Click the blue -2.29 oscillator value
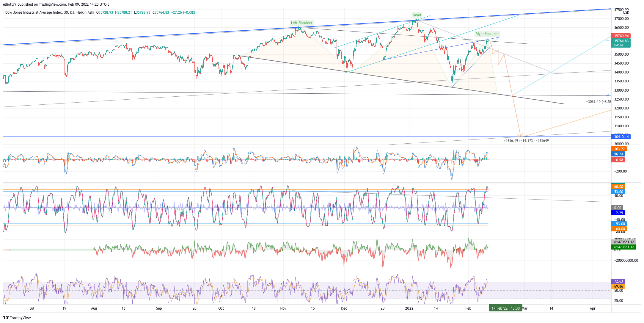The width and height of the screenshot is (644, 323). tap(618, 213)
